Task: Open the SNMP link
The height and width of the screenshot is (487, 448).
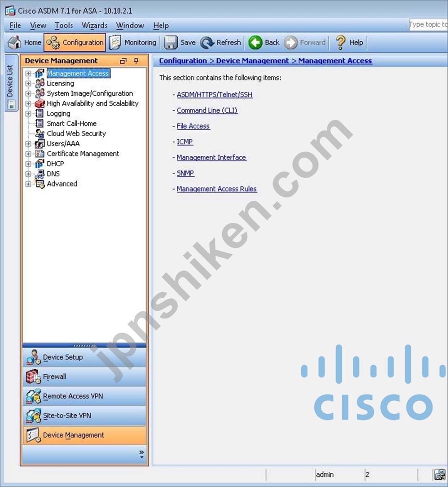Action: (x=185, y=173)
